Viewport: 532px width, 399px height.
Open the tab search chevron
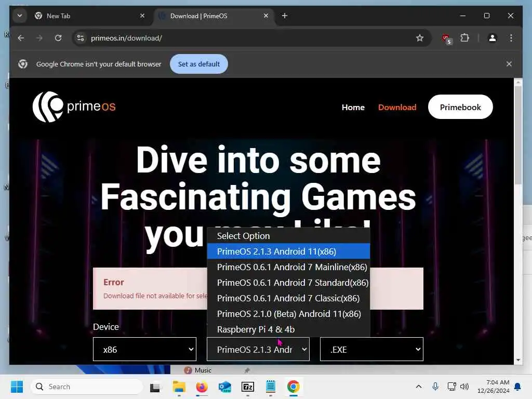tap(20, 16)
